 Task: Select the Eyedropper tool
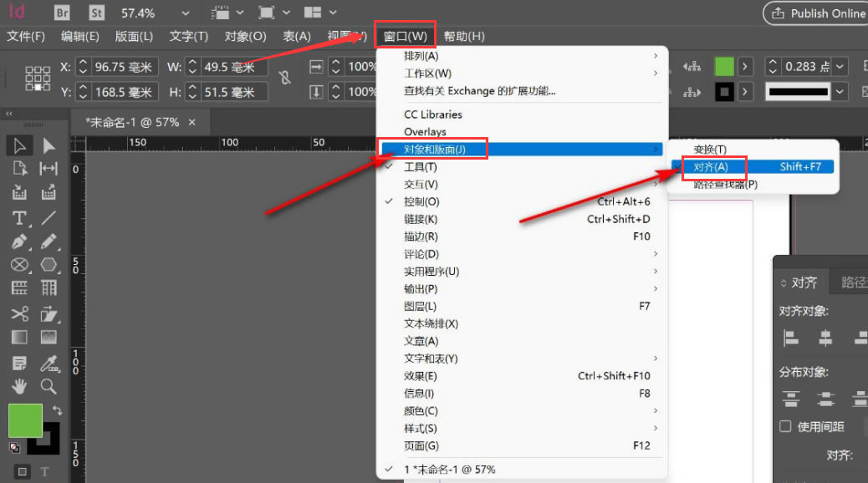(x=49, y=363)
